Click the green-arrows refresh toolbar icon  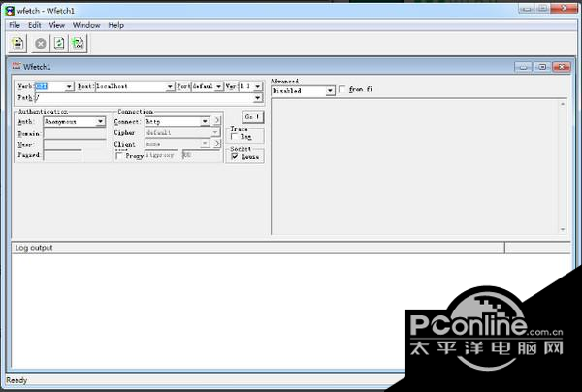59,44
